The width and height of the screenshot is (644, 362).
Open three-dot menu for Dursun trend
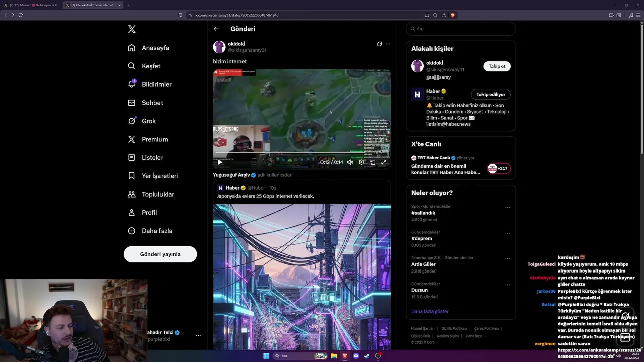coord(507,285)
